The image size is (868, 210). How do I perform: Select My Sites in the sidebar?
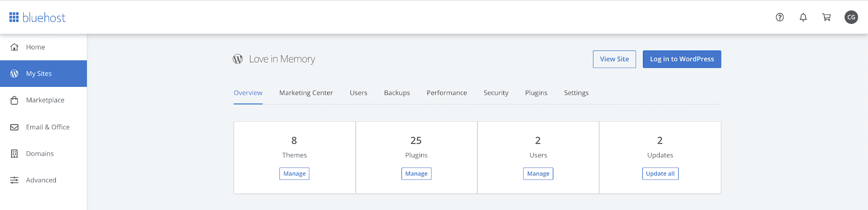(43, 74)
